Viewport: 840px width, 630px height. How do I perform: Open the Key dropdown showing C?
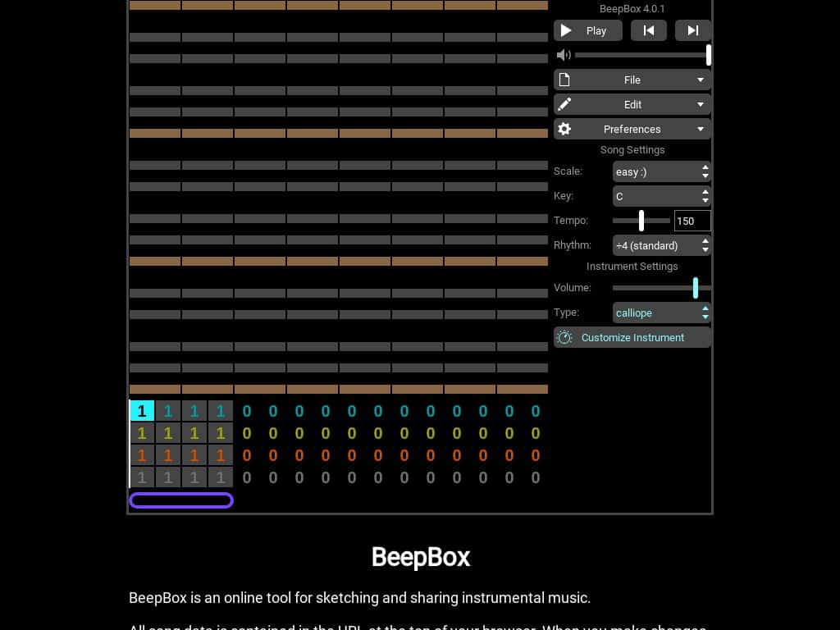(x=662, y=196)
